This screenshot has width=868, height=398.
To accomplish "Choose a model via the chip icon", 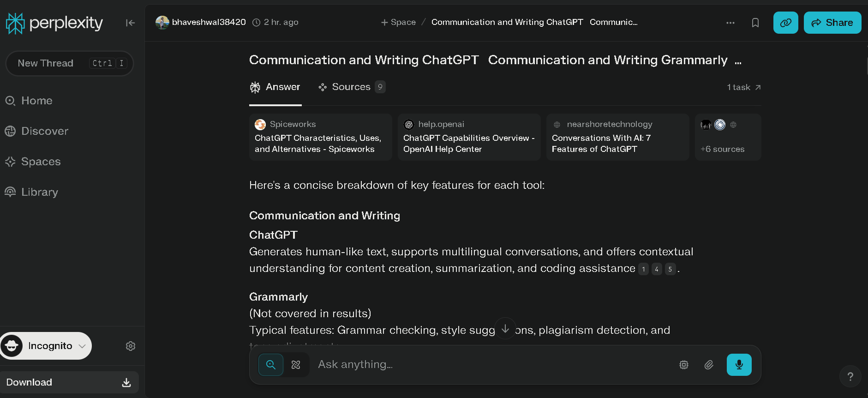I will [x=684, y=365].
